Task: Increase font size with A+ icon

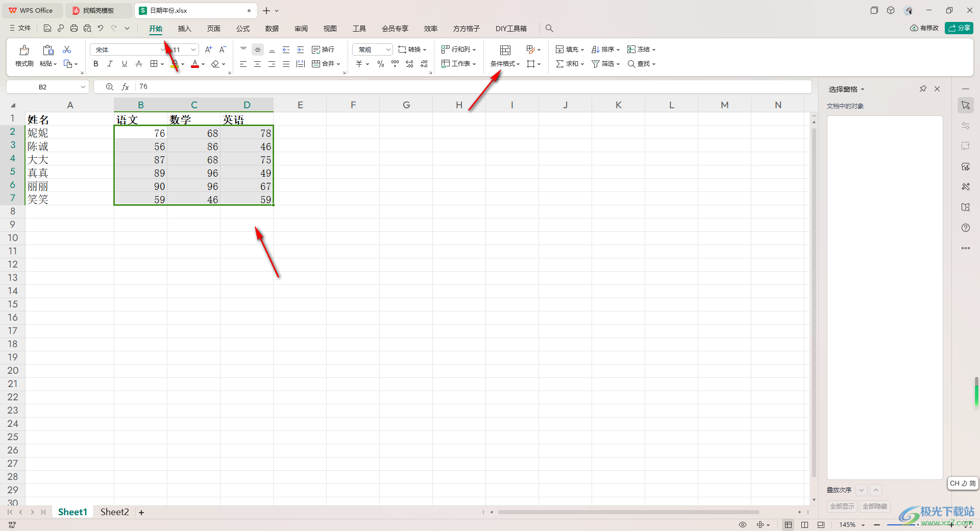Action: [x=208, y=50]
